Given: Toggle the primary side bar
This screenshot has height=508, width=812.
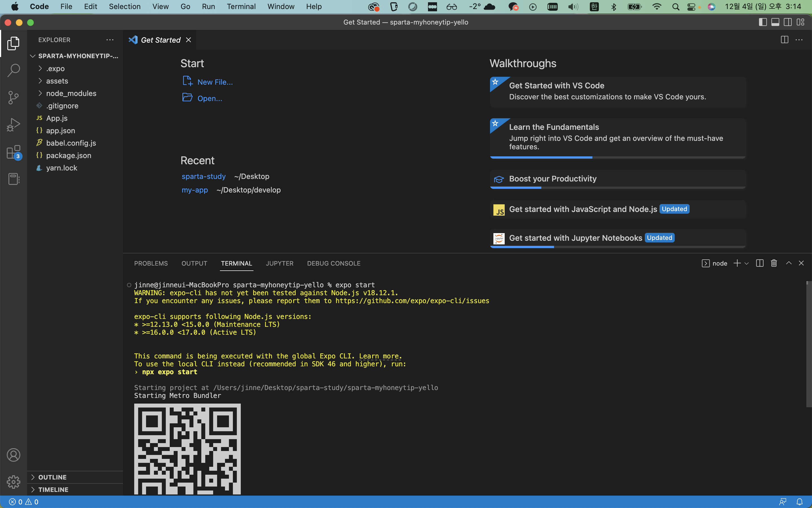Looking at the screenshot, I should click(763, 22).
